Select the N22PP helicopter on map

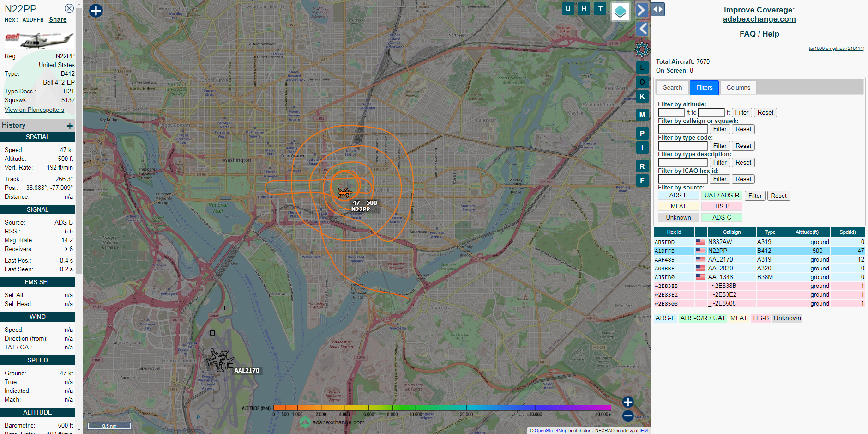tap(344, 192)
